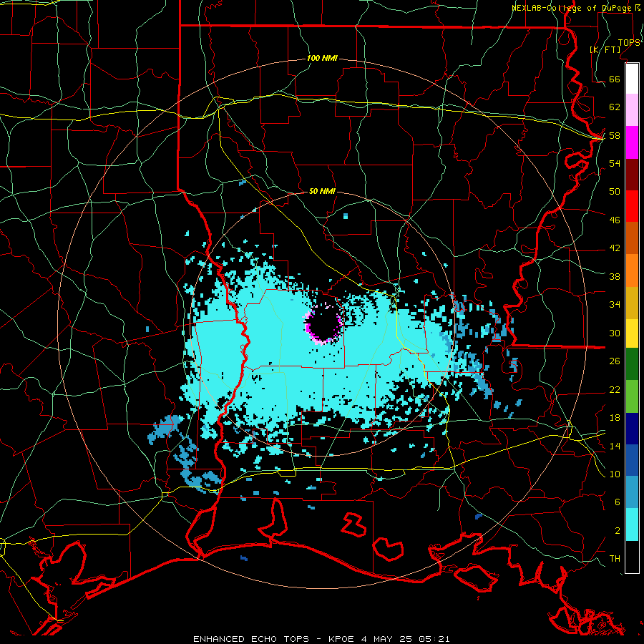Click the 22 legend value
The width and height of the screenshot is (644, 644).
tap(615, 390)
